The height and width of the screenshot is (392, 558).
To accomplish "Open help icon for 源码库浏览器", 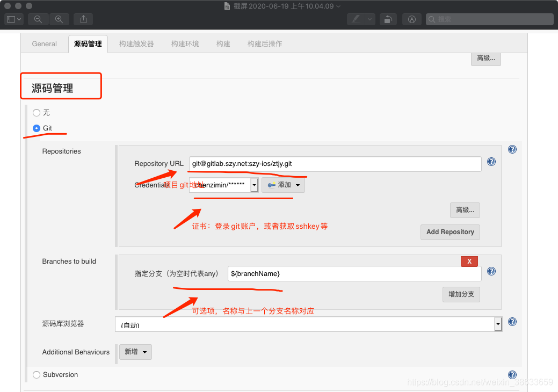I will 512,322.
